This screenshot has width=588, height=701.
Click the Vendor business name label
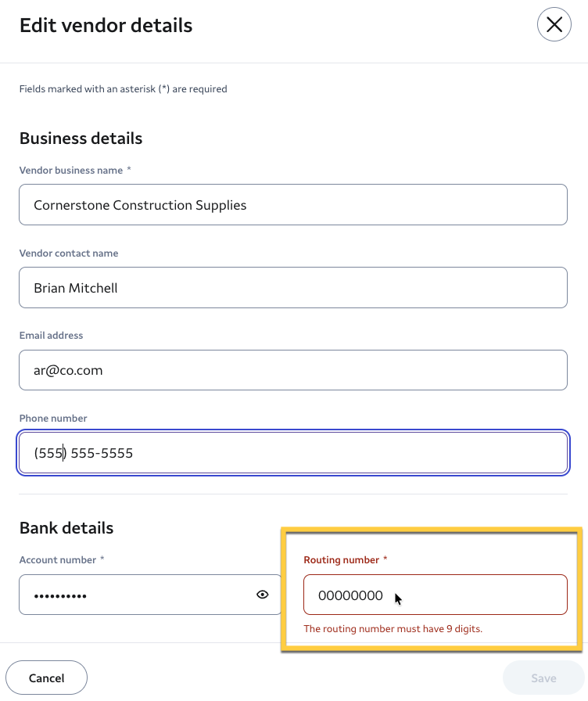coord(71,171)
